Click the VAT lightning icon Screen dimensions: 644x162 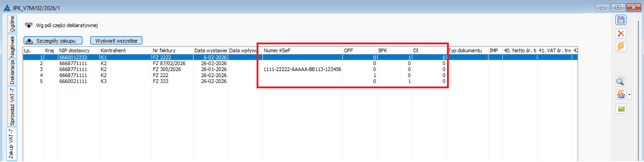(x=621, y=95)
